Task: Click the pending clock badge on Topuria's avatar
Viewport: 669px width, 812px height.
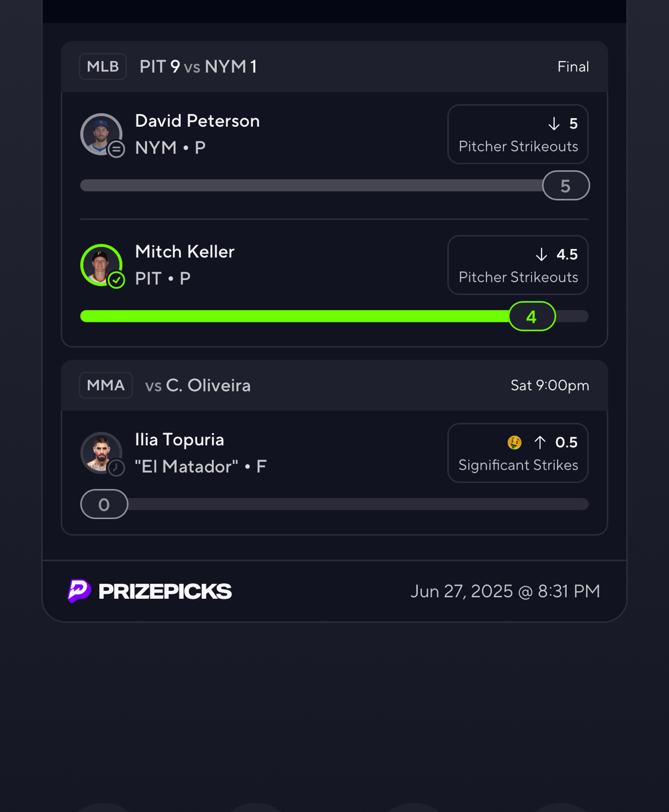Action: 117,469
